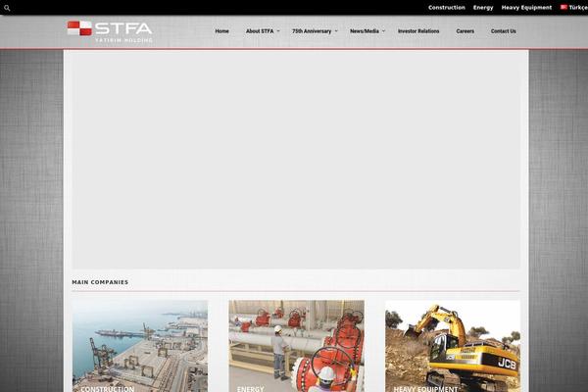Open the Heavy Equipment excavator thumbnail
The width and height of the screenshot is (588, 392).
pyautogui.click(x=453, y=346)
